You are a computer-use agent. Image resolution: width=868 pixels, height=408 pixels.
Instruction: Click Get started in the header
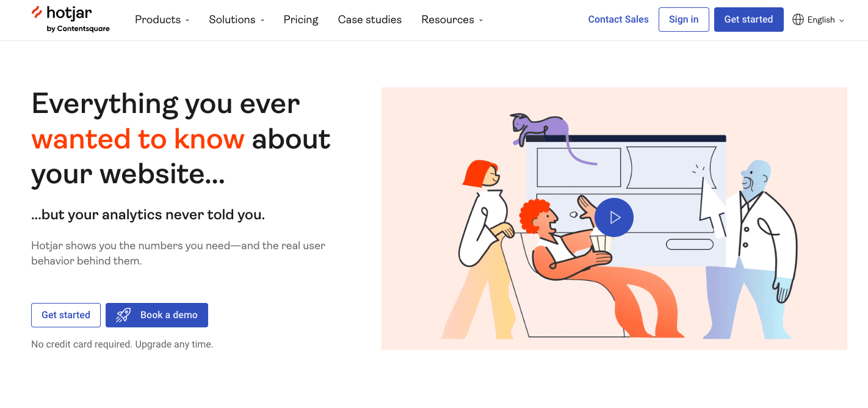pyautogui.click(x=749, y=20)
